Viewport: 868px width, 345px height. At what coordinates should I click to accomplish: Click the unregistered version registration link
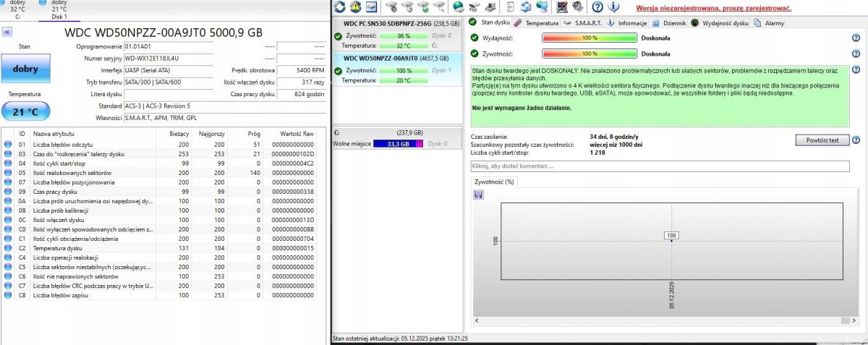pos(712,8)
